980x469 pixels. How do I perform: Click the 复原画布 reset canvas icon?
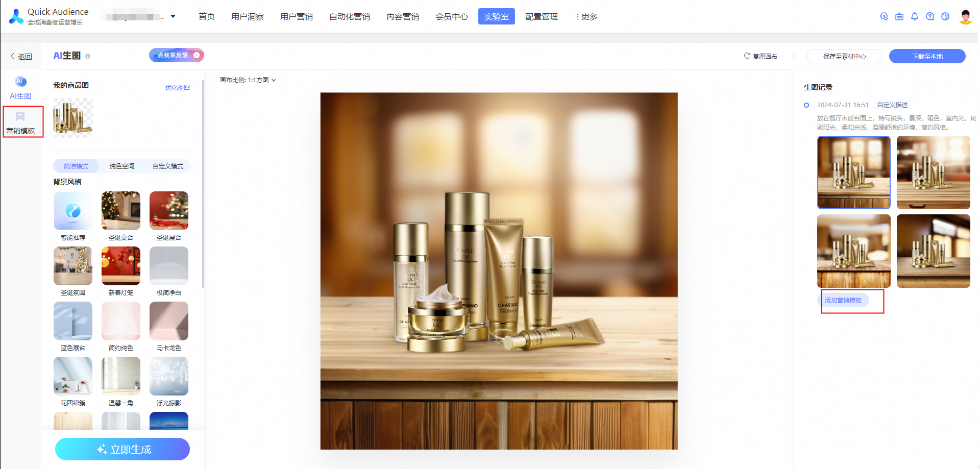(x=747, y=56)
